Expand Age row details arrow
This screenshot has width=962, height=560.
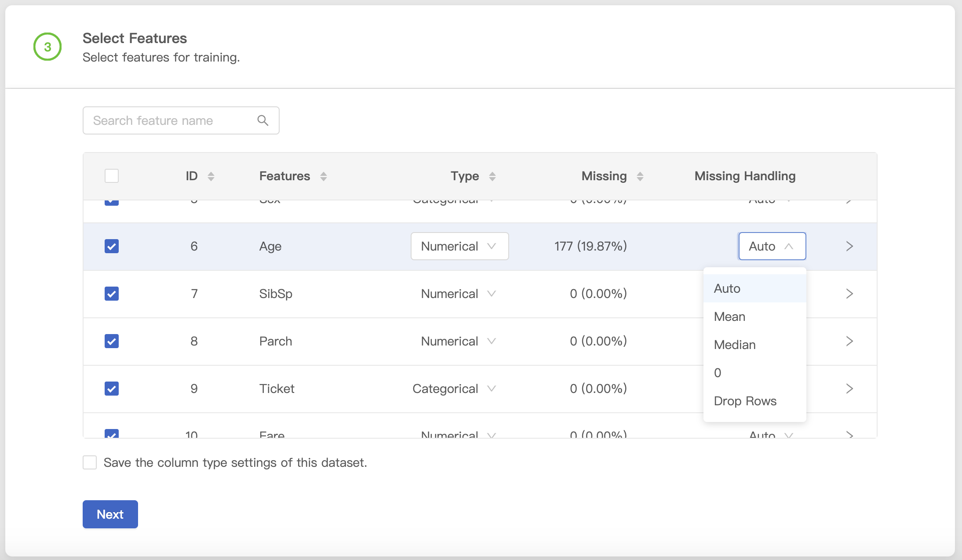[x=849, y=246]
